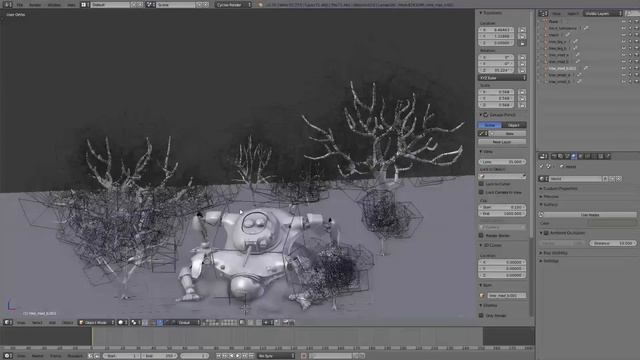The width and height of the screenshot is (640, 360).
Task: Lock the Rotation X axis
Action: (x=522, y=57)
